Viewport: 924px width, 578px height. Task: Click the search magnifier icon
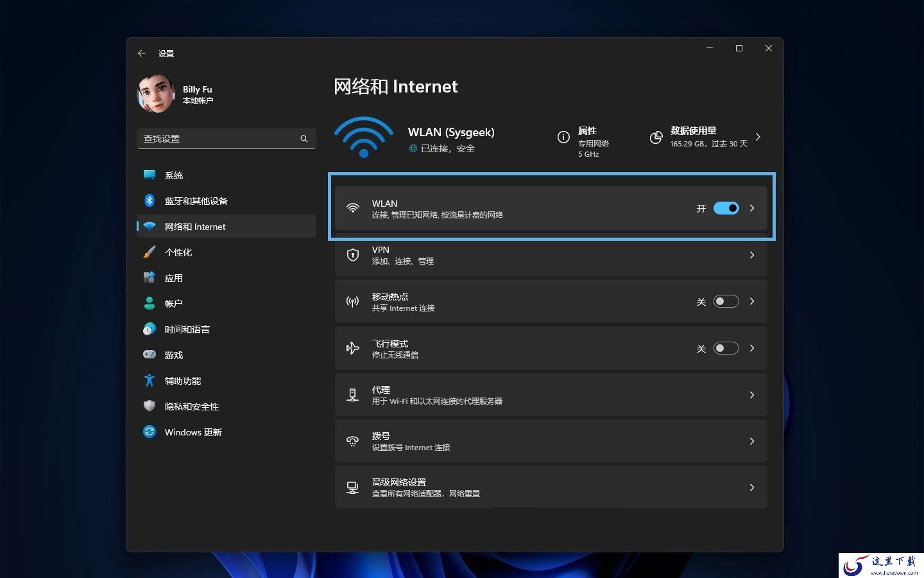click(x=304, y=139)
